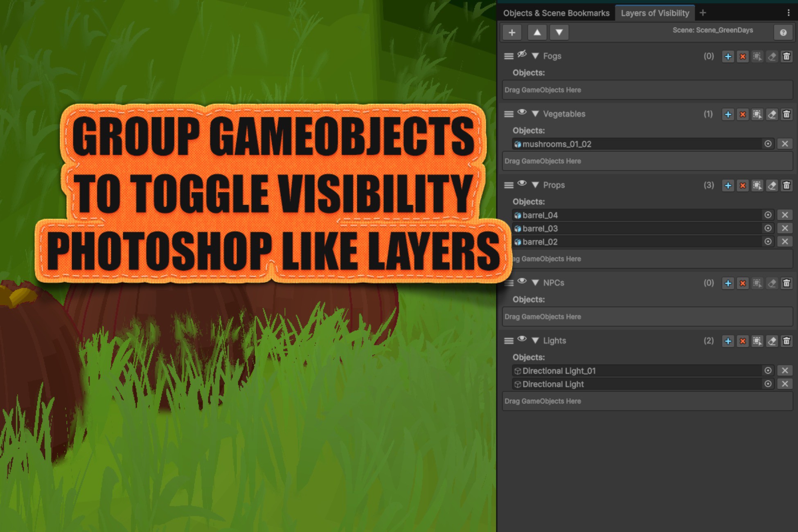Remove barrel_04 from Props layer
The width and height of the screenshot is (798, 532).
click(x=784, y=215)
